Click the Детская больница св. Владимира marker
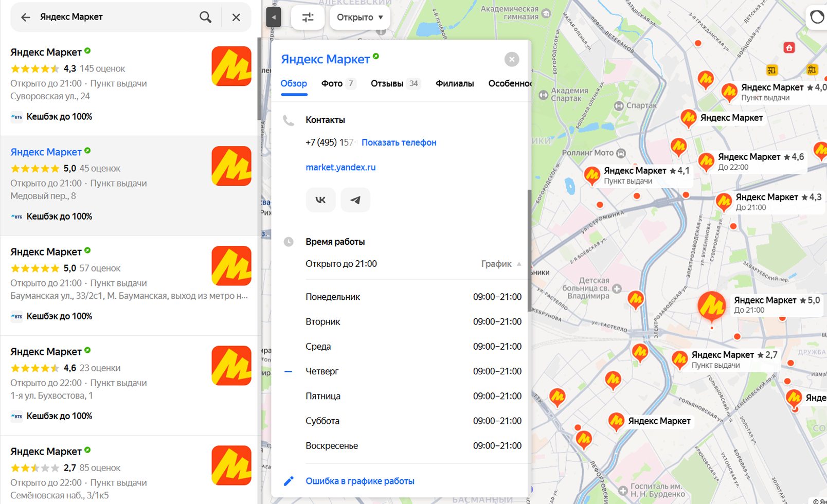Viewport: 827px width, 504px height. [617, 289]
